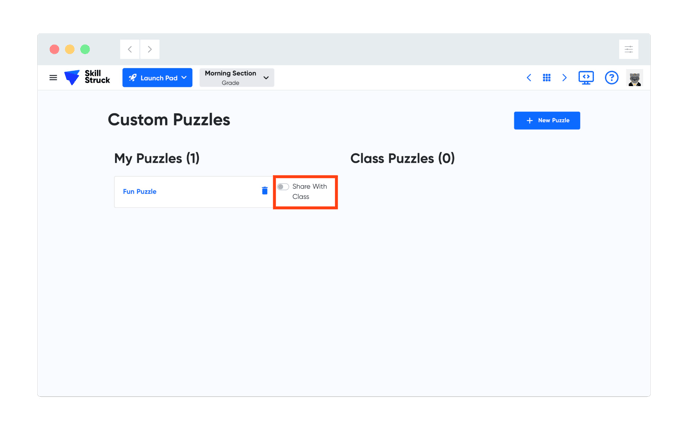The height and width of the screenshot is (430, 688).
Task: Click the browser settings sliders icon
Action: tap(628, 49)
